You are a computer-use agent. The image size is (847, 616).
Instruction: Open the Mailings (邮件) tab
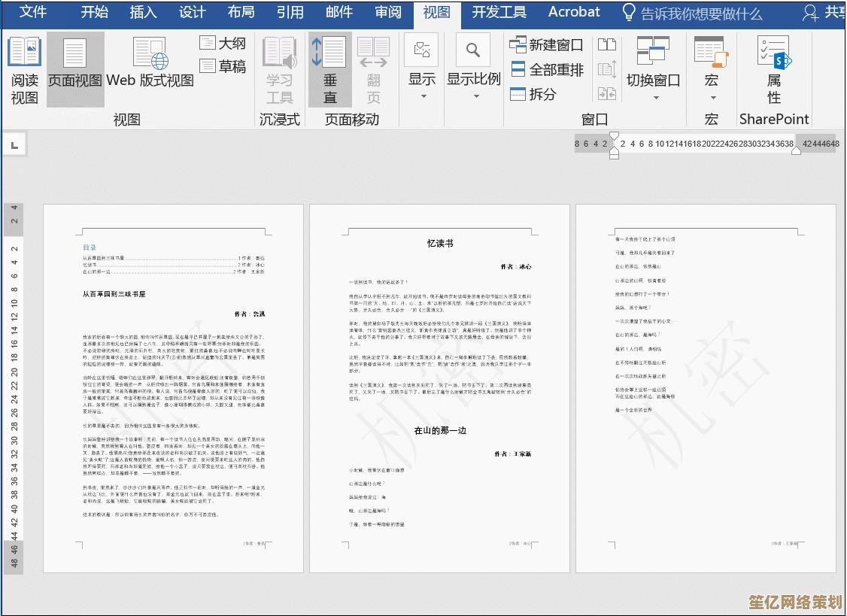(339, 12)
